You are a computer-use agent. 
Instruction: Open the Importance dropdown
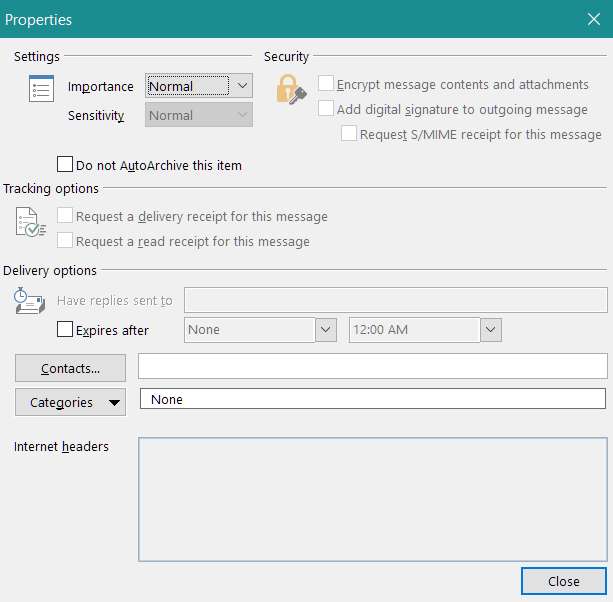click(x=199, y=87)
